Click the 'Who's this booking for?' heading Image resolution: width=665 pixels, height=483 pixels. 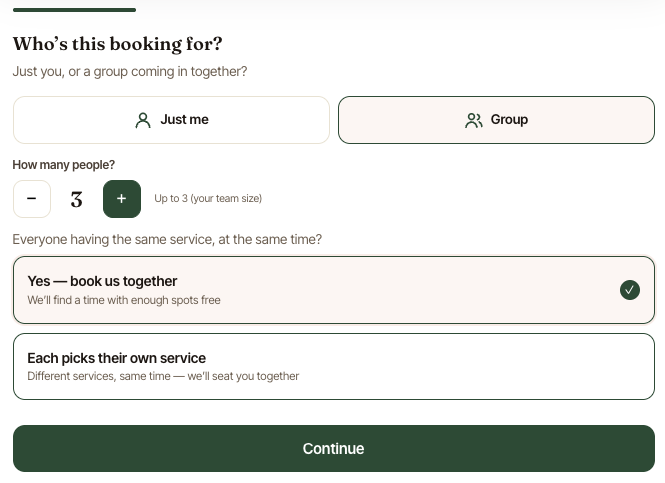click(x=117, y=44)
